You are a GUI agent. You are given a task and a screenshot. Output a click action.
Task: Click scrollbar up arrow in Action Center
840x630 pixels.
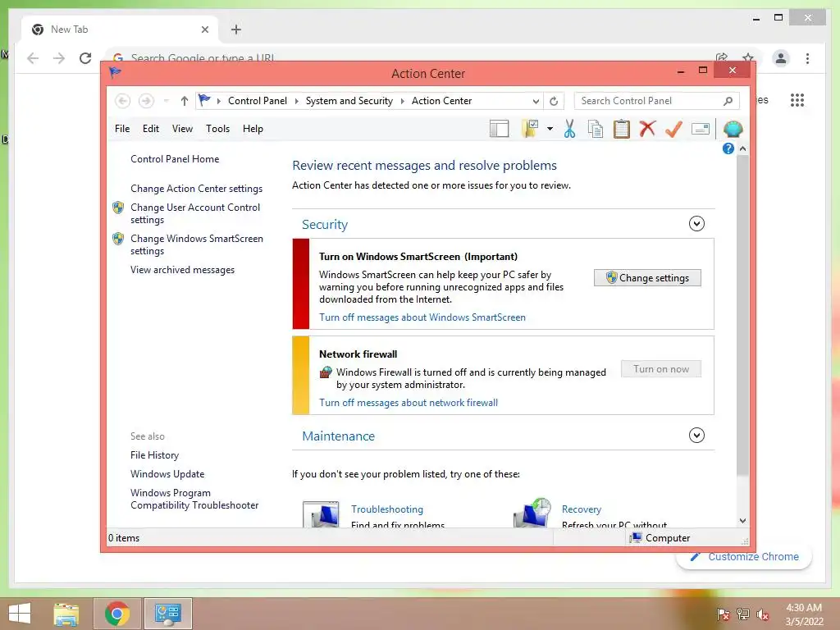pyautogui.click(x=742, y=148)
